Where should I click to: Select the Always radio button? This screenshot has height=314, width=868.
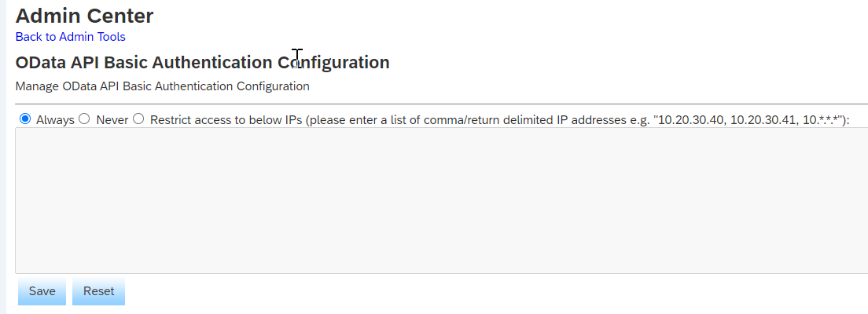coord(25,119)
